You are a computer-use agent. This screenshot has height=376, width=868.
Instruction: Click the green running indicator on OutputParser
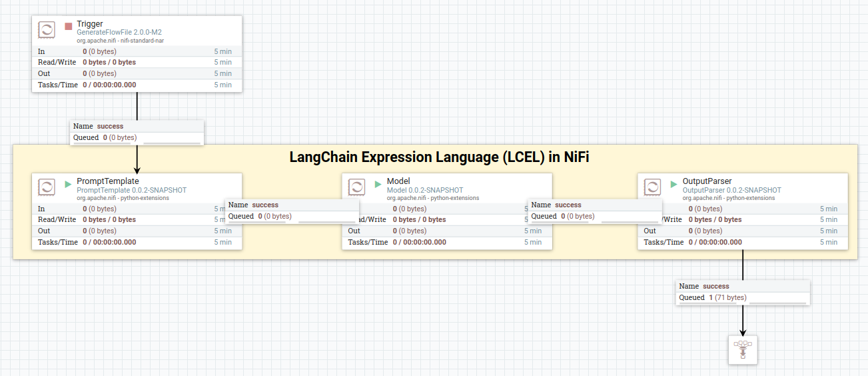click(673, 184)
